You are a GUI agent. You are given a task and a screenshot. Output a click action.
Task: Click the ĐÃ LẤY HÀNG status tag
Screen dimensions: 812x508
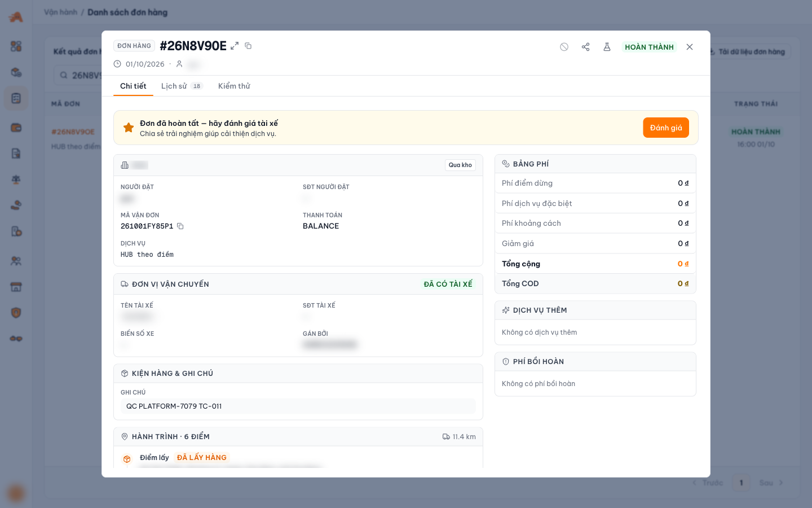(x=202, y=458)
